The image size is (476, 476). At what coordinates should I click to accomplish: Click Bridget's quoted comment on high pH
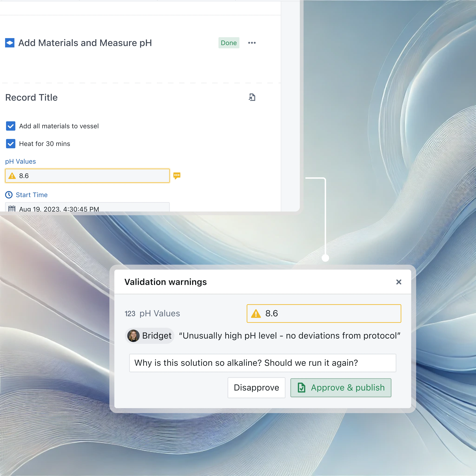(289, 336)
